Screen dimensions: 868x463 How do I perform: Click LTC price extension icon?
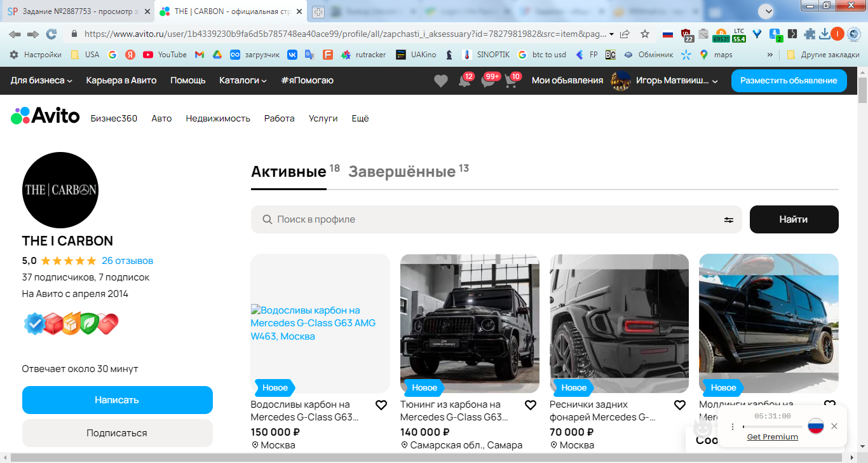coord(739,34)
